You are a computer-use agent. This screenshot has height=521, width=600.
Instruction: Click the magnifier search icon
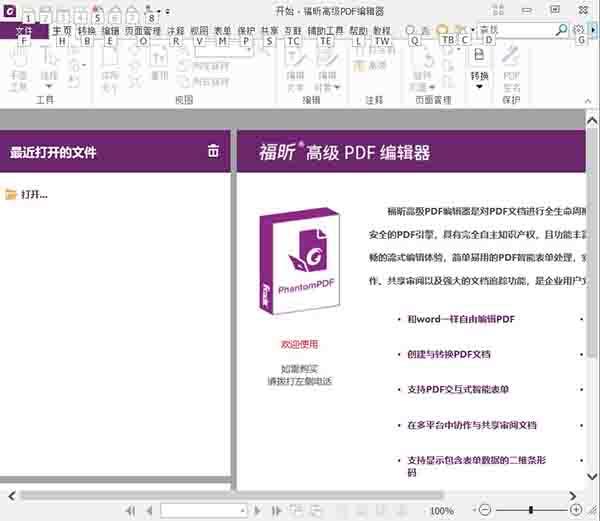[x=561, y=29]
